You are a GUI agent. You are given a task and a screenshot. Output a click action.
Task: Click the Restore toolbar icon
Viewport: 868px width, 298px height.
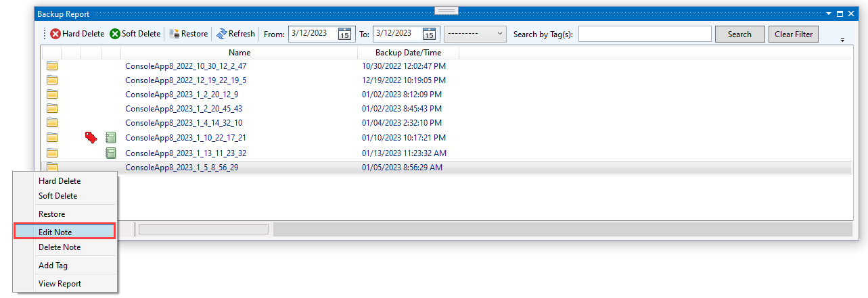175,34
